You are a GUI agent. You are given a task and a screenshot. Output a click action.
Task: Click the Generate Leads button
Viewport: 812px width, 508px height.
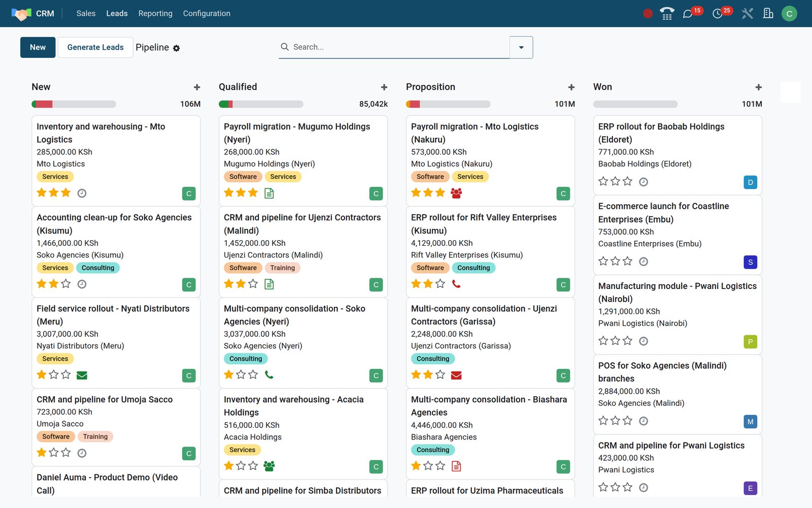click(x=95, y=47)
